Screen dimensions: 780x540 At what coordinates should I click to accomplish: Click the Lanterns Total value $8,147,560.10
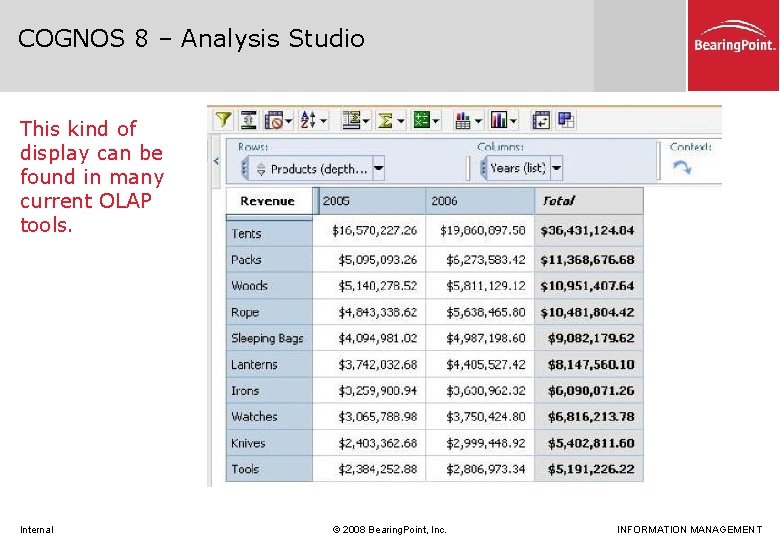pos(591,364)
